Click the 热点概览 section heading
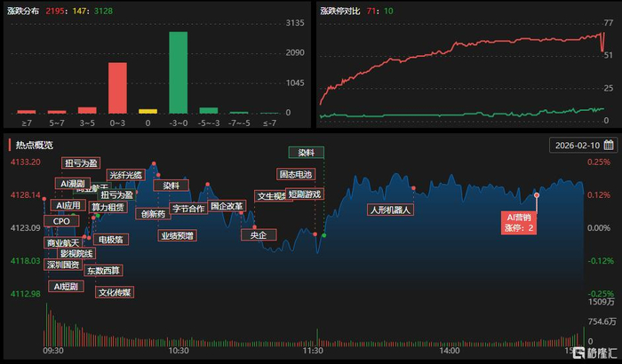The image size is (622, 364). click(34, 145)
